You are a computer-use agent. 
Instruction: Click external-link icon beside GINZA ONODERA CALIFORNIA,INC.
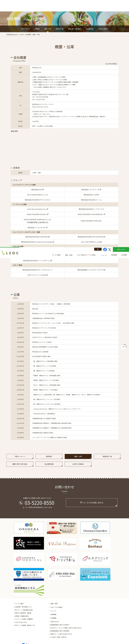(104, 214)
